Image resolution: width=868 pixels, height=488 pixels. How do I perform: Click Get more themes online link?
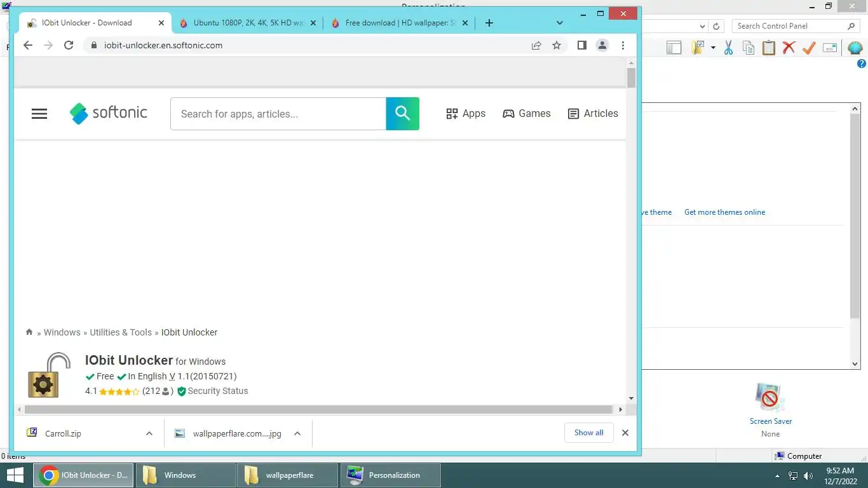pos(724,212)
